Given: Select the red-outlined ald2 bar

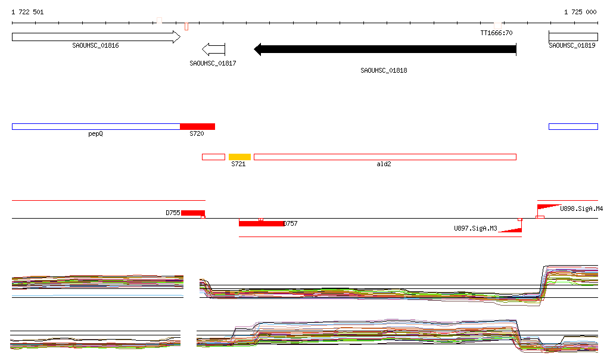Looking at the screenshot, I should pyautogui.click(x=385, y=157).
